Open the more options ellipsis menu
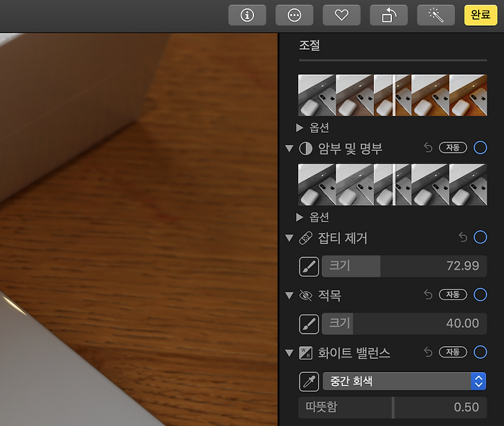Image resolution: width=504 pixels, height=426 pixels. pyautogui.click(x=294, y=15)
